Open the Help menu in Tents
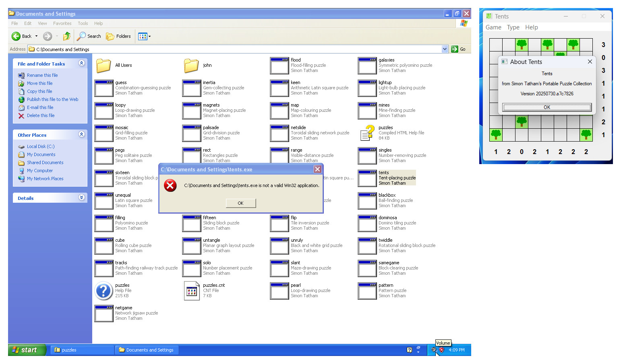Screen dimensions: 621x364 click(531, 27)
